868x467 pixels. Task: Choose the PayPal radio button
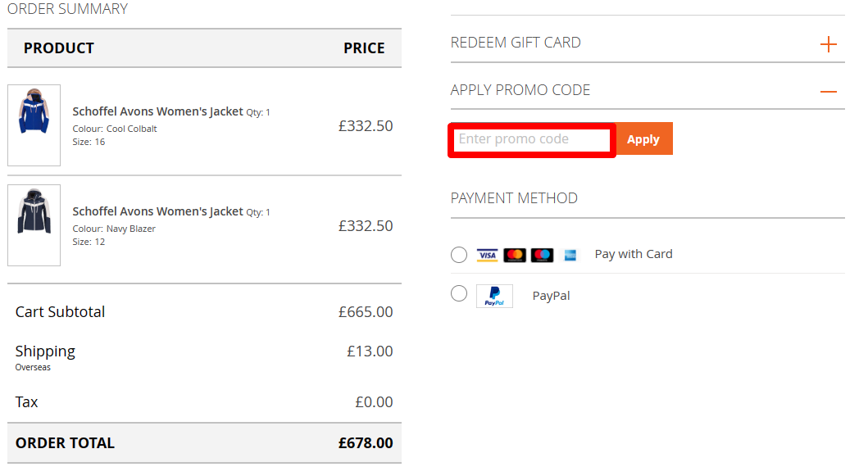tap(459, 293)
